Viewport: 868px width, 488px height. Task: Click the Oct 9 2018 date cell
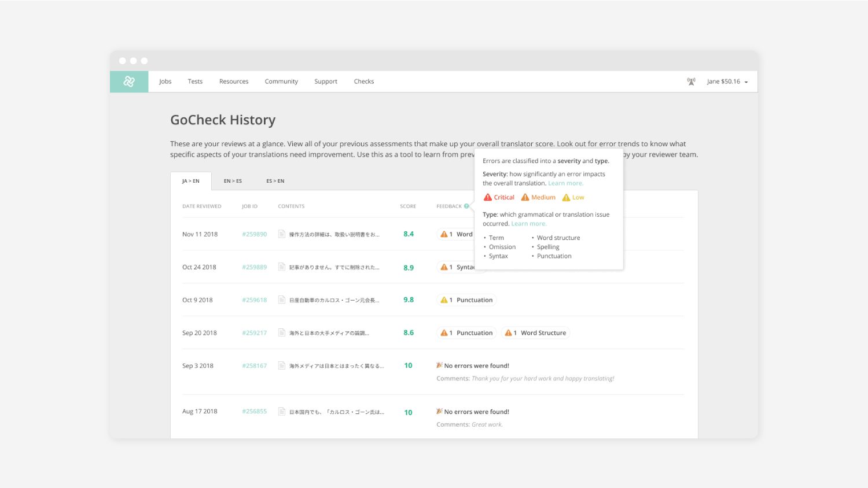click(197, 300)
